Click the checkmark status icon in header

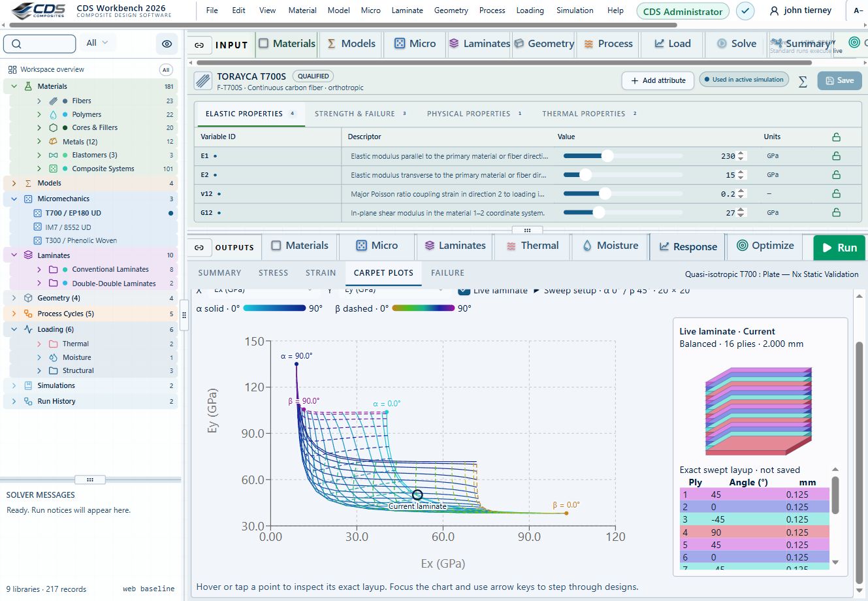click(x=745, y=11)
